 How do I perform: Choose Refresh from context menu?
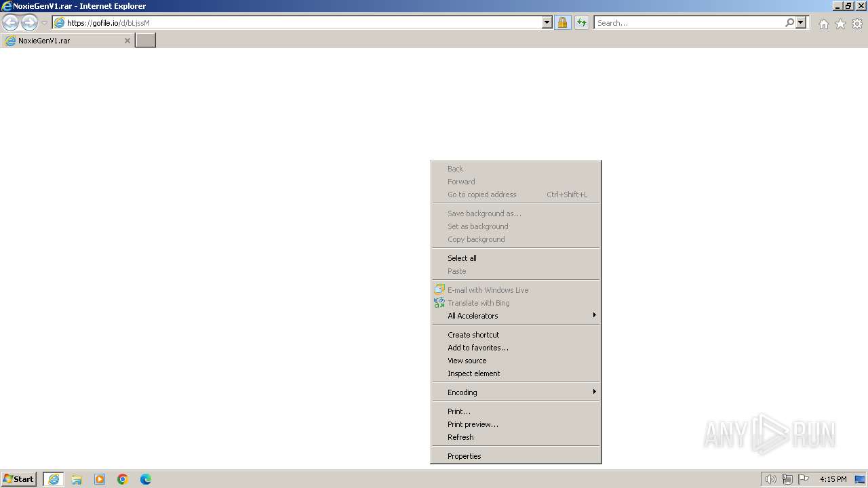(516, 437)
